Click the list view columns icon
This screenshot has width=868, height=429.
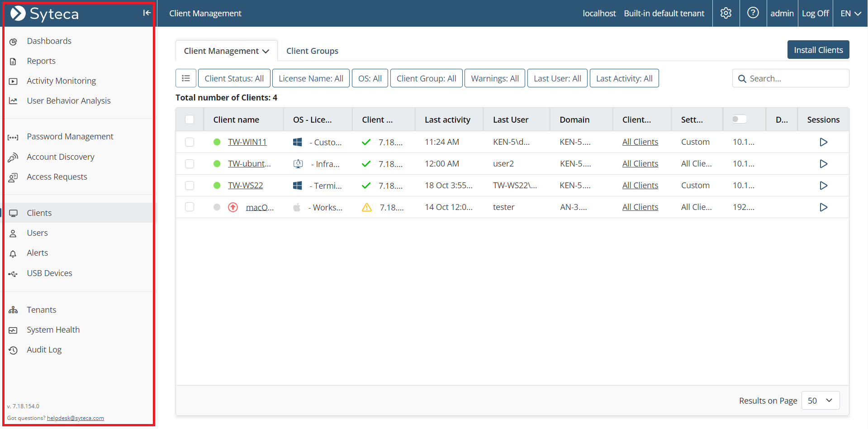click(186, 78)
